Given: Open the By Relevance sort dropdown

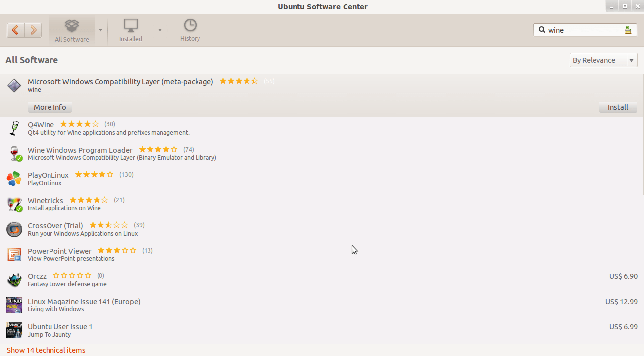Looking at the screenshot, I should coord(603,60).
